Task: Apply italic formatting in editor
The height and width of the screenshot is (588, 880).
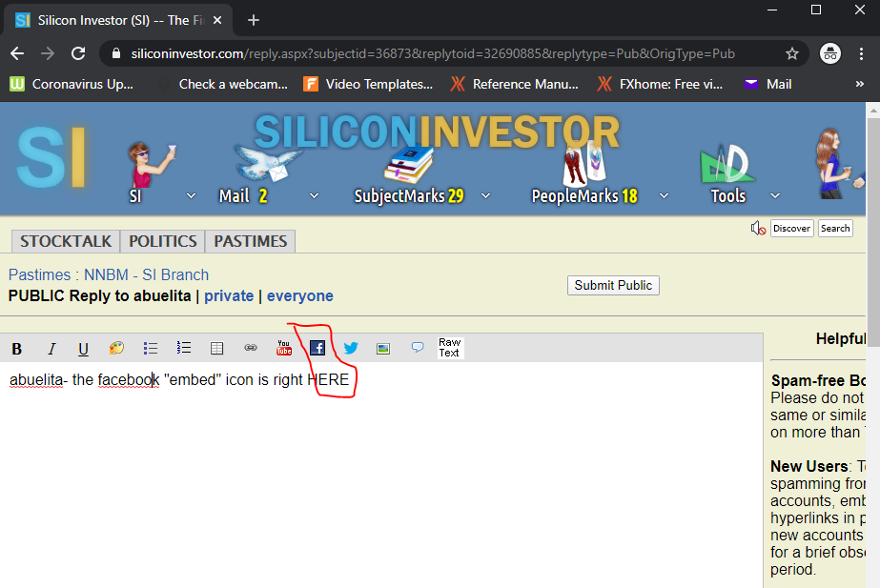Action: tap(51, 349)
